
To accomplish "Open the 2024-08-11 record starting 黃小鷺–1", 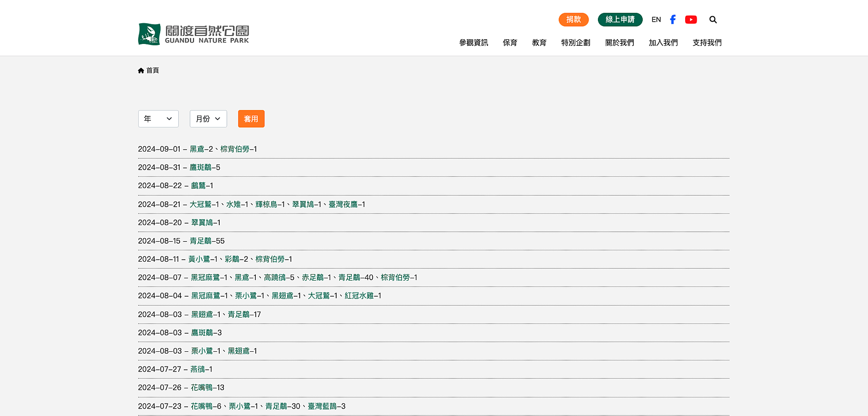I will point(240,259).
